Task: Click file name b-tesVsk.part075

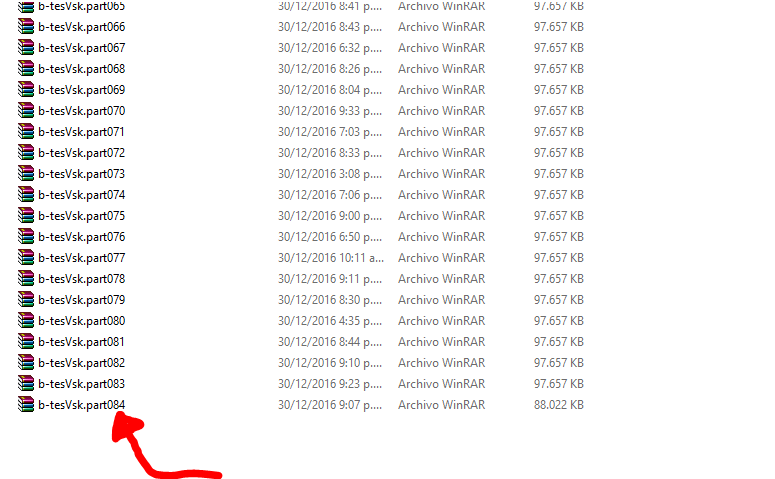Action: (82, 216)
